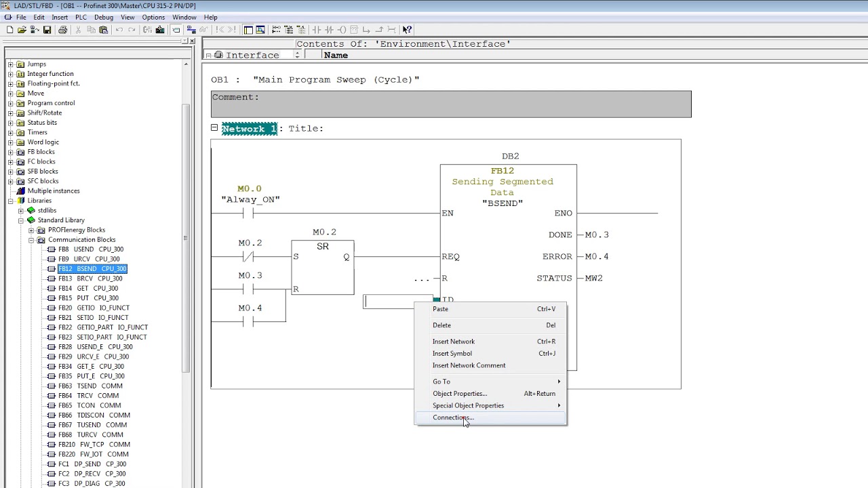Viewport: 868px width, 488px height.
Task: Expand PROFIenergy Blocks folder
Action: tap(31, 230)
